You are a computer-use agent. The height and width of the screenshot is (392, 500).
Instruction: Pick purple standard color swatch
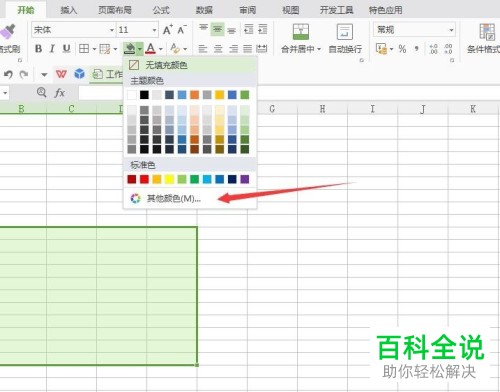click(x=245, y=179)
